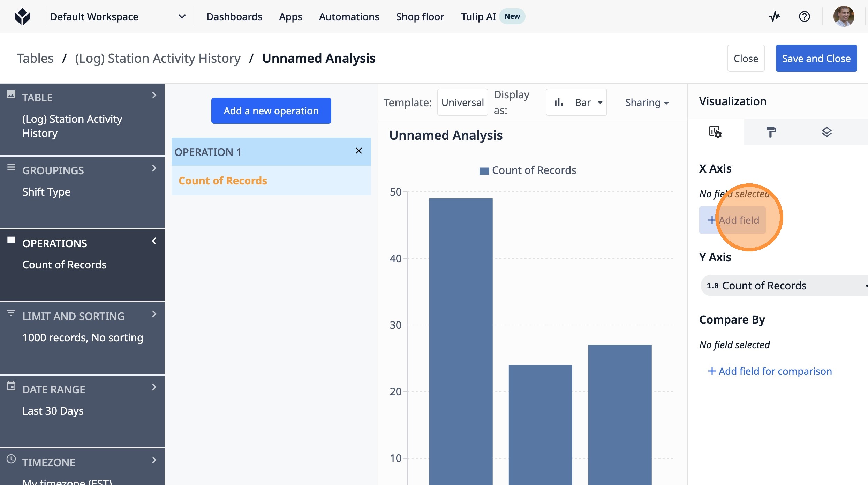Expand the Date Range section

coord(154,387)
